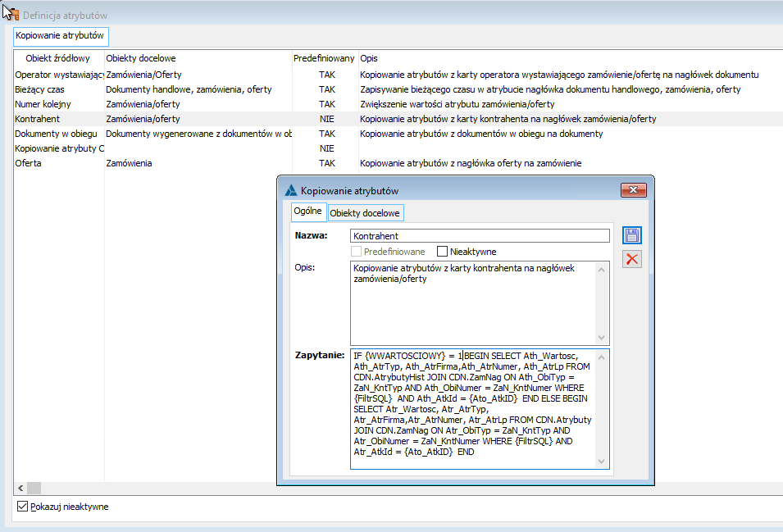Click the Predefiniowany column header
Image resolution: width=783 pixels, height=532 pixels.
[324, 58]
